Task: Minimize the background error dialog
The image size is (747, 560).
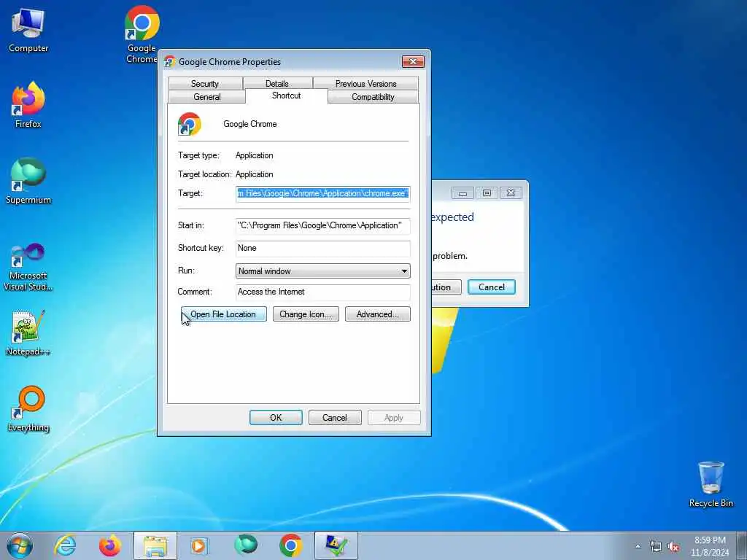Action: click(462, 192)
